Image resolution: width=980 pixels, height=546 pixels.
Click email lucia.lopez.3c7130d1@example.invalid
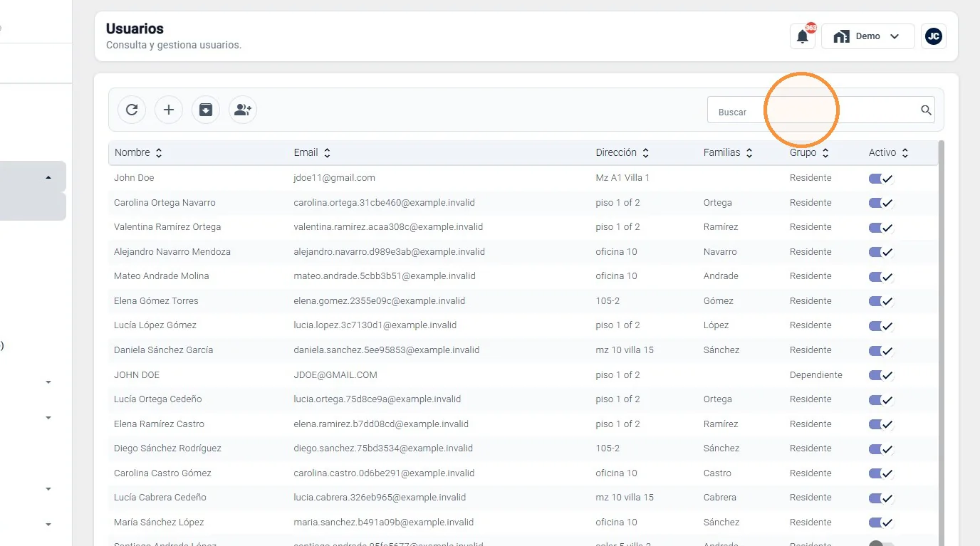[x=375, y=325]
